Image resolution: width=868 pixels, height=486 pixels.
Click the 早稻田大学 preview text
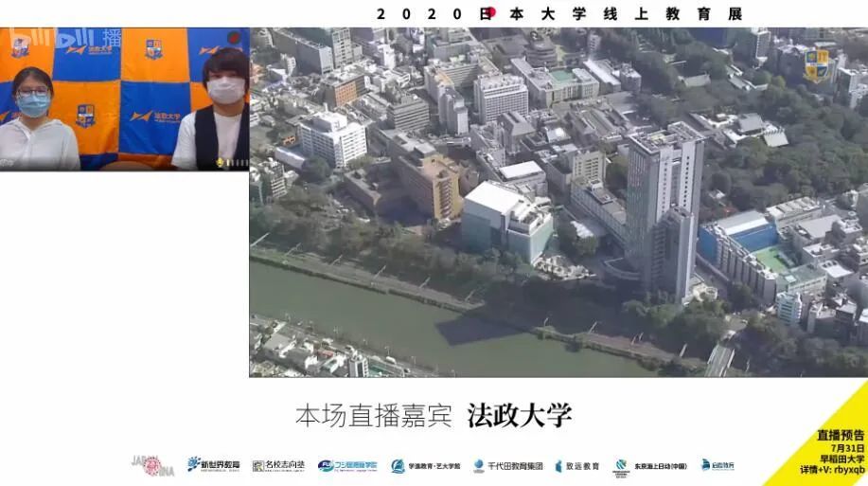(x=842, y=459)
